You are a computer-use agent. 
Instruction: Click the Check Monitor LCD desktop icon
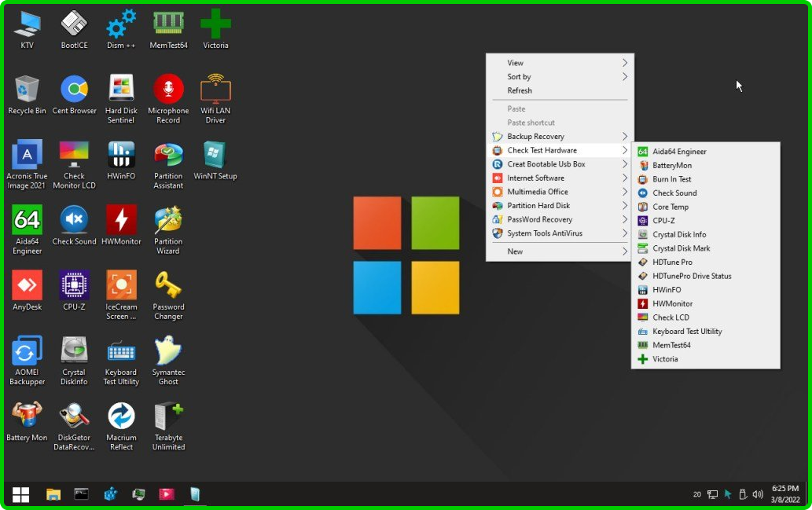(74, 165)
